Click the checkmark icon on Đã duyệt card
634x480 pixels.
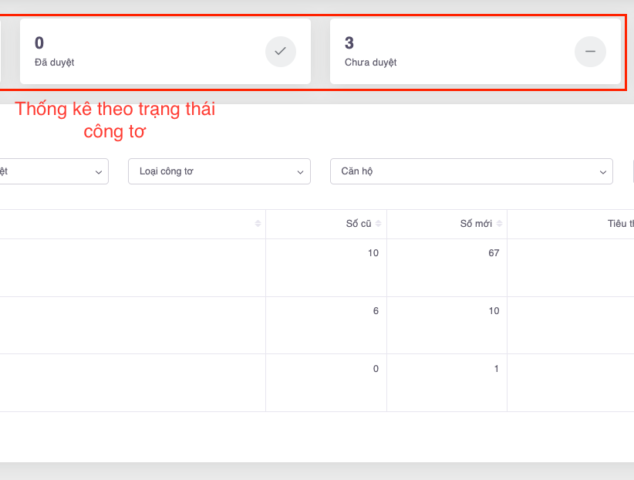pyautogui.click(x=281, y=51)
